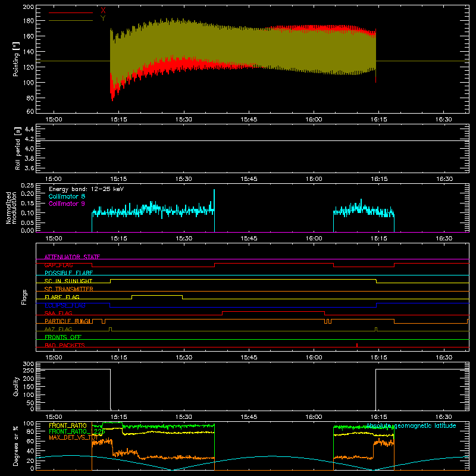
Task: Click the FRONTS_OFF flag label
Action: (x=63, y=337)
